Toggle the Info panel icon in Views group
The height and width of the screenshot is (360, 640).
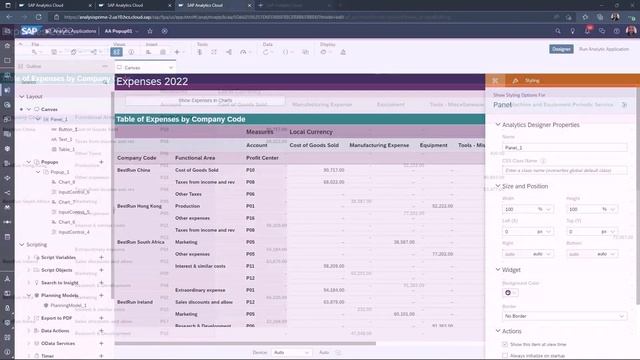coord(131,52)
